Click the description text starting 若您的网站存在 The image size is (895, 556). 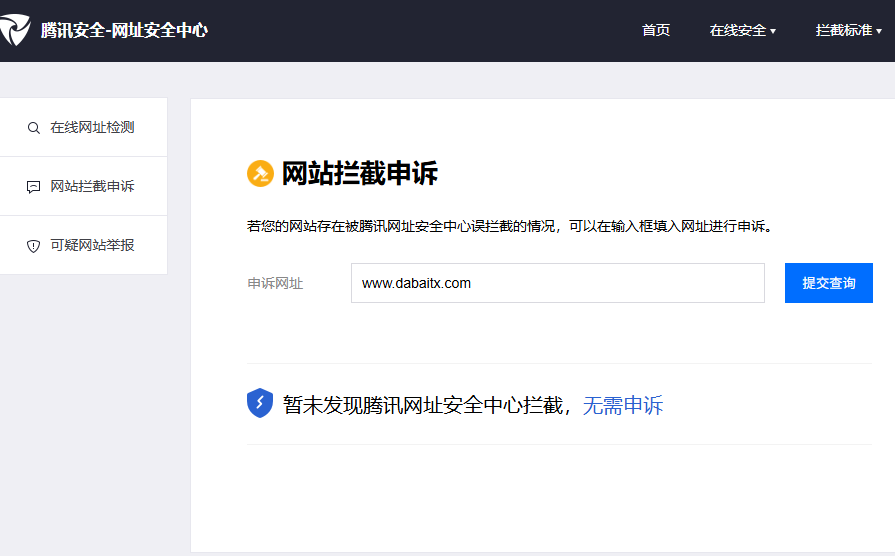click(510, 227)
